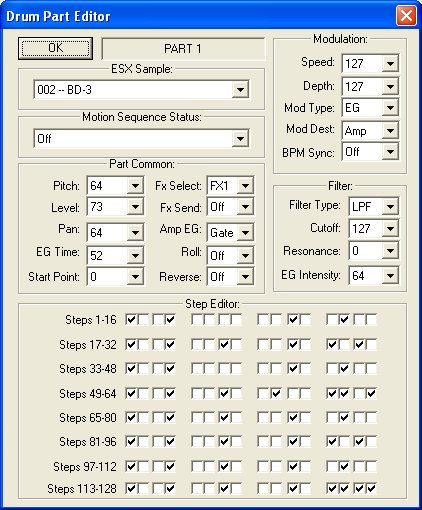
Task: Open the ESX Sample dropdown list
Action: click(240, 89)
